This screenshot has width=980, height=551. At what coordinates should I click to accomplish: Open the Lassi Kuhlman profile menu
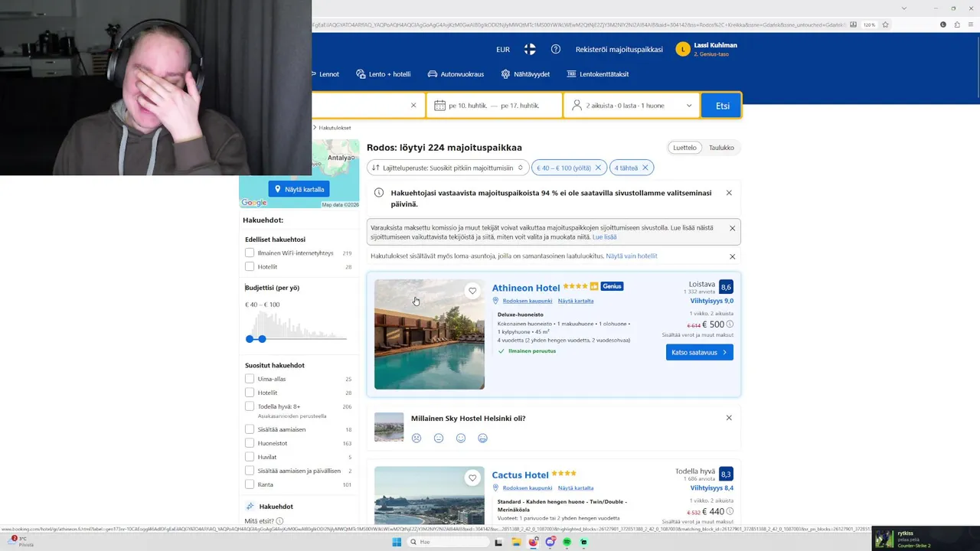707,50
